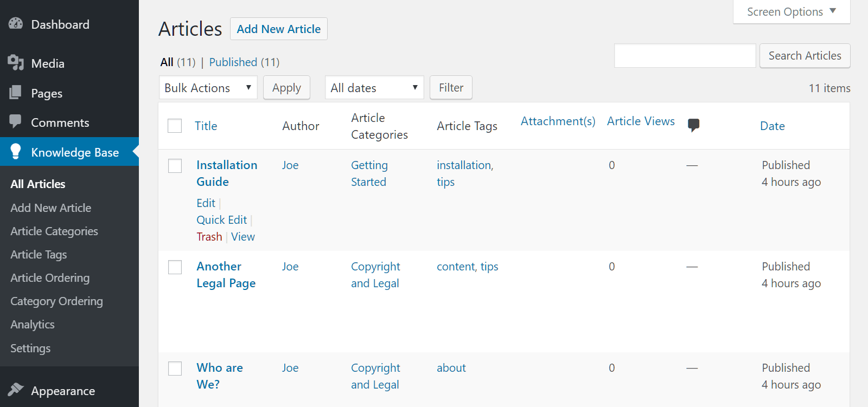The height and width of the screenshot is (407, 868).
Task: Check the Another Legal Page checkbox
Action: pyautogui.click(x=175, y=267)
